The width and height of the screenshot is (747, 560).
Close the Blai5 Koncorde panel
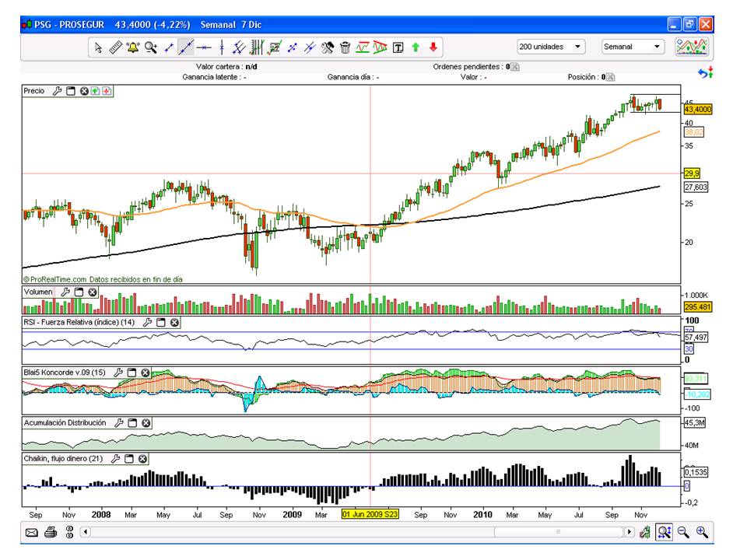(146, 373)
